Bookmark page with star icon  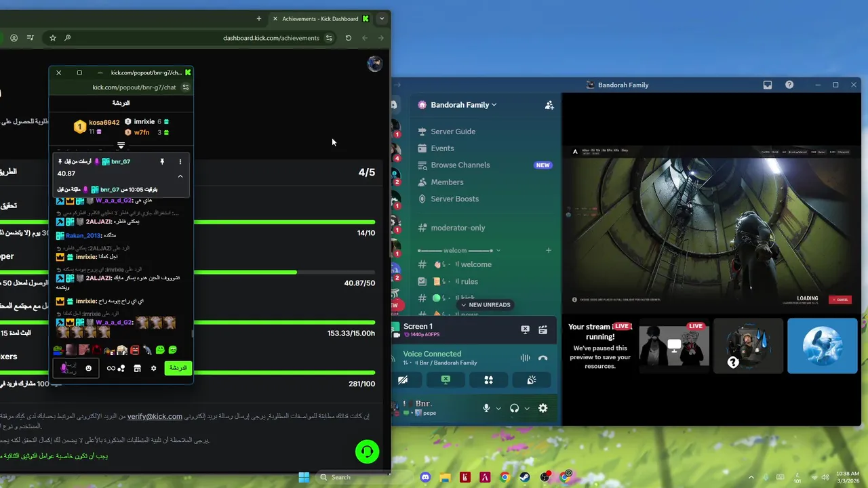pyautogui.click(x=53, y=38)
